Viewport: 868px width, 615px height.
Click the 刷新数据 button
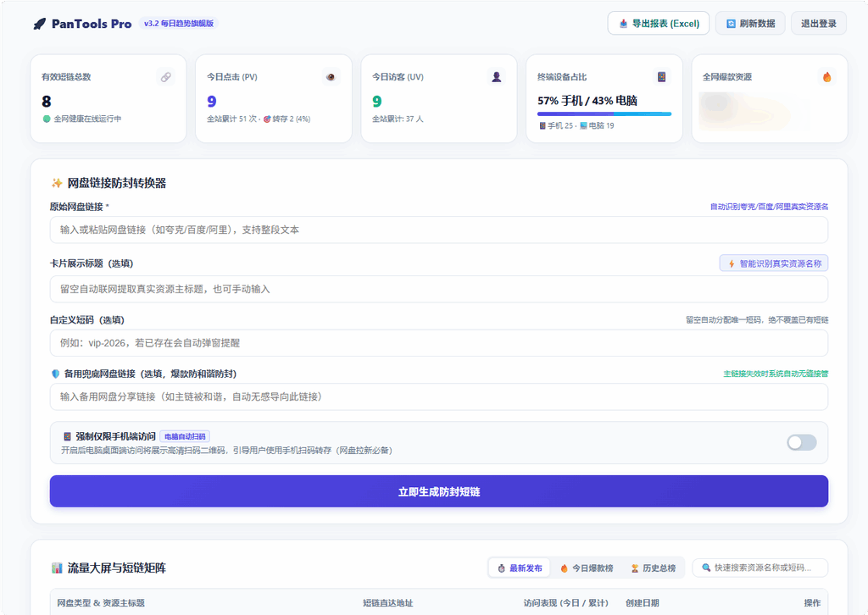click(750, 23)
